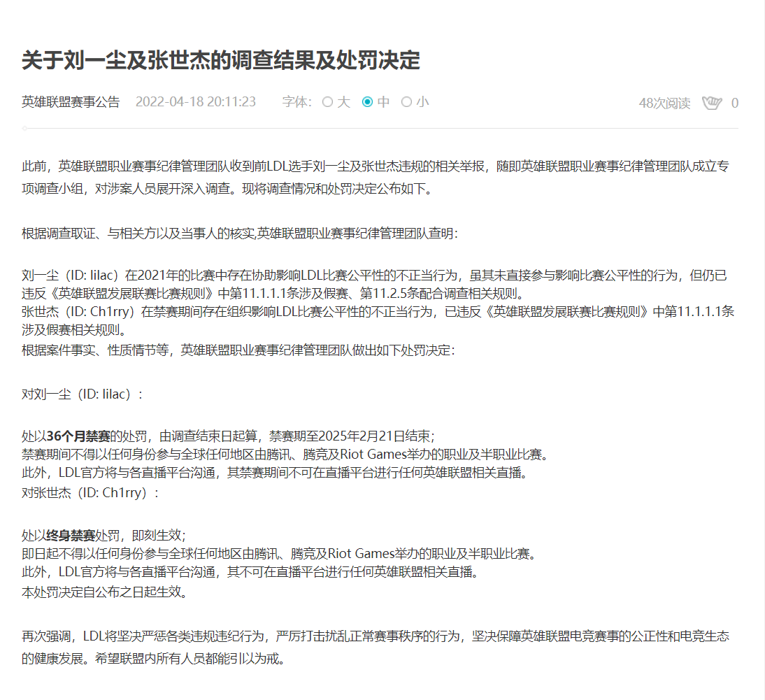Click the 字体: font label
The image size is (765, 700).
point(296,102)
